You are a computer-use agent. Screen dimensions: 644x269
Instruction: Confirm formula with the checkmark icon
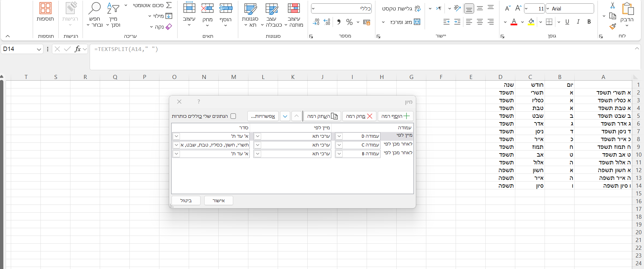[67, 49]
